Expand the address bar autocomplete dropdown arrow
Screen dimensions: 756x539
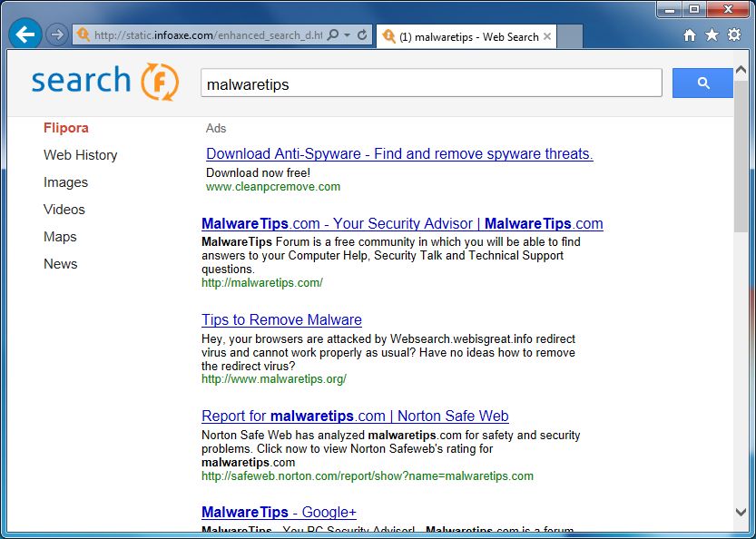348,35
